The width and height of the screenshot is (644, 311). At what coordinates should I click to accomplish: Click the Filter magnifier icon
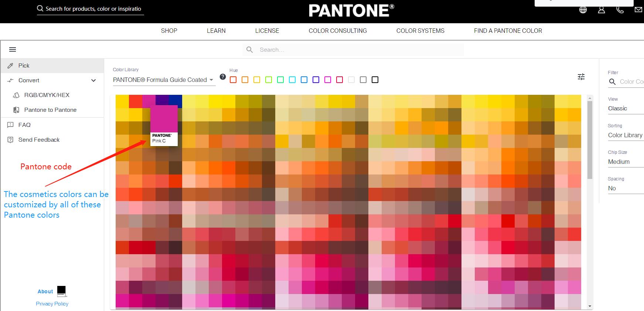click(x=612, y=82)
